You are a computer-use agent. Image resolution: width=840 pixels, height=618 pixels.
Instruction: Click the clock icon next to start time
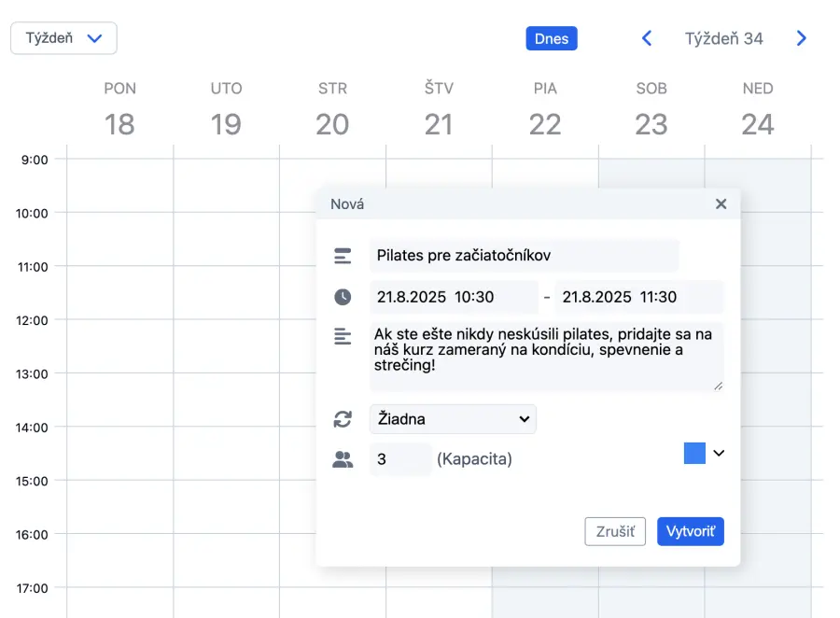(343, 297)
